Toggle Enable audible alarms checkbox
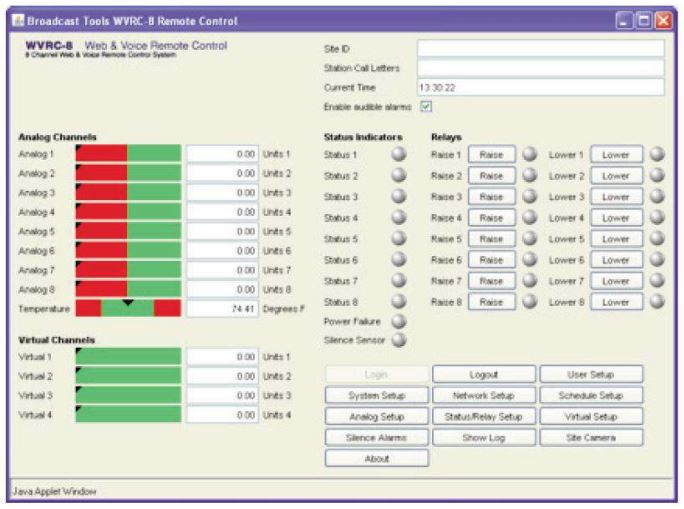This screenshot has width=684, height=509. 426,106
